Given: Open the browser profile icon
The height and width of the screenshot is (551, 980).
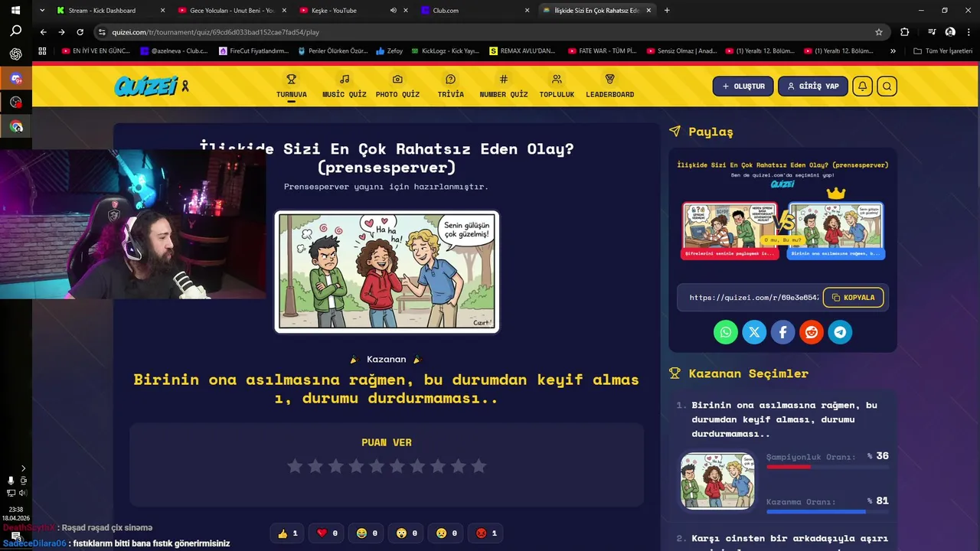Looking at the screenshot, I should click(x=950, y=32).
